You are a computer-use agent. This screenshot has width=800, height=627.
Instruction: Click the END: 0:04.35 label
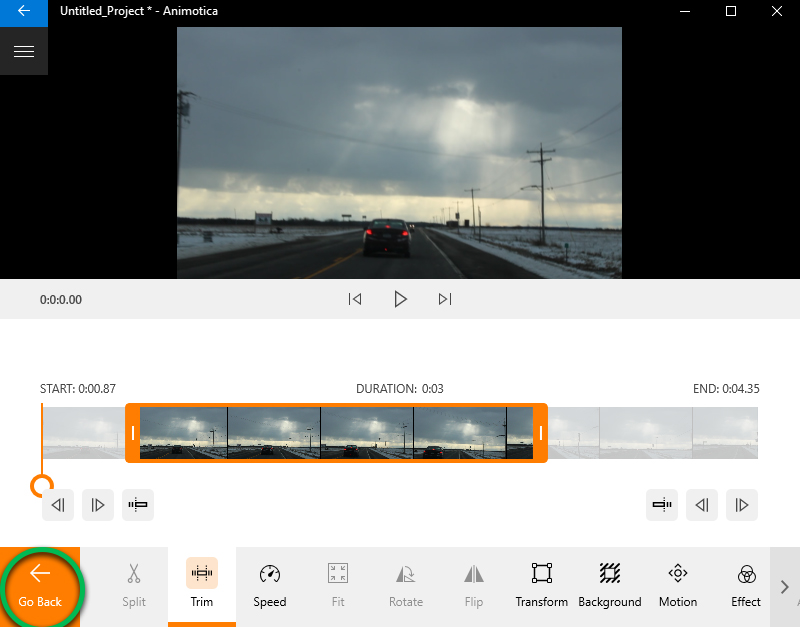click(x=726, y=389)
